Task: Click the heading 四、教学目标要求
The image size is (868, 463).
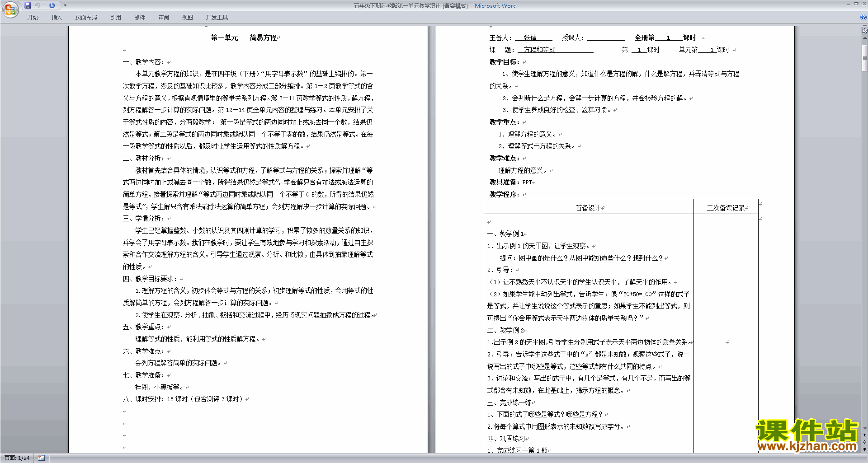Action: (151, 279)
